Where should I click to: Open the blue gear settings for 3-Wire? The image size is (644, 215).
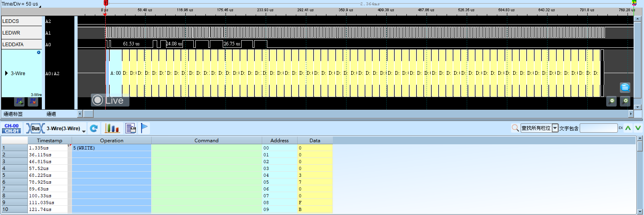click(39, 53)
